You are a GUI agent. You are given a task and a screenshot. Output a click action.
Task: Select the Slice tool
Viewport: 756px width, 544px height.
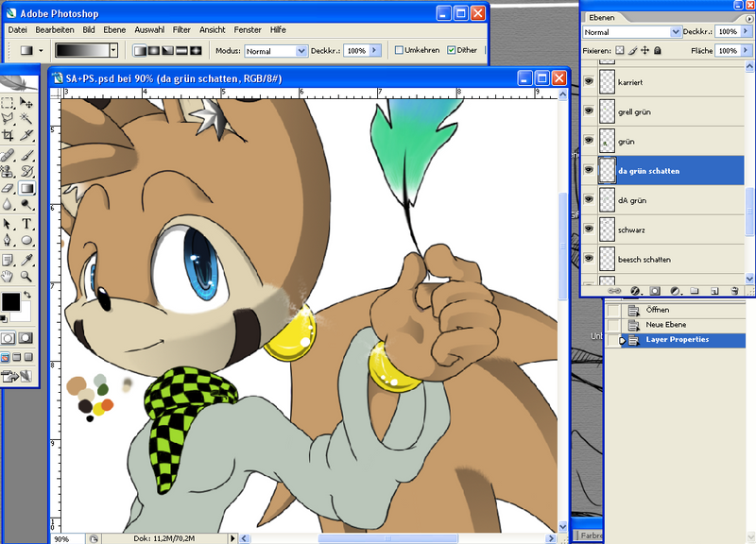tap(26, 135)
